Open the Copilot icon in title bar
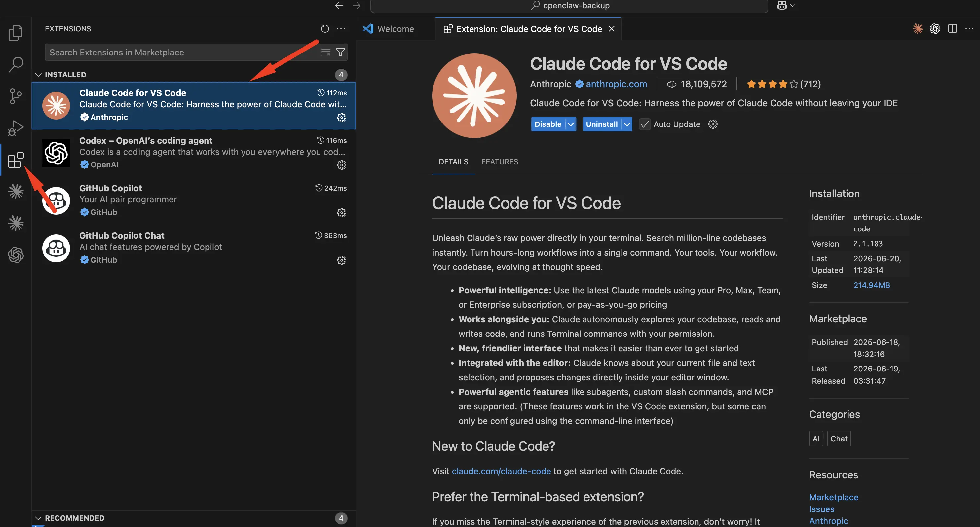980x527 pixels. coord(782,5)
